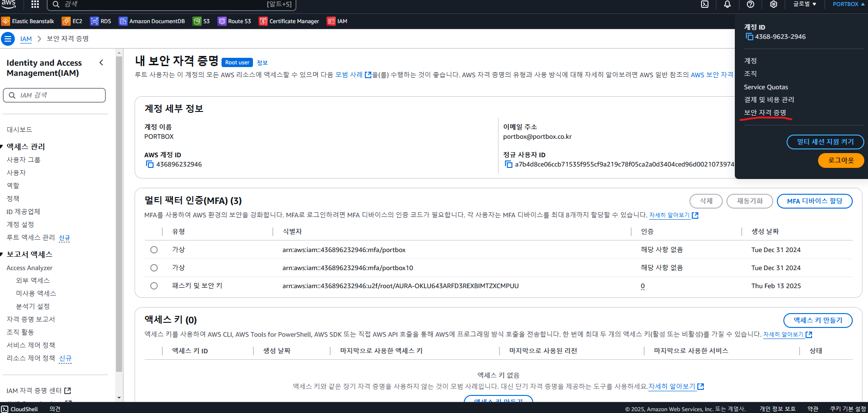Toggle the side navigation hamburger icon
This screenshot has width=868, height=413.
tap(7, 39)
